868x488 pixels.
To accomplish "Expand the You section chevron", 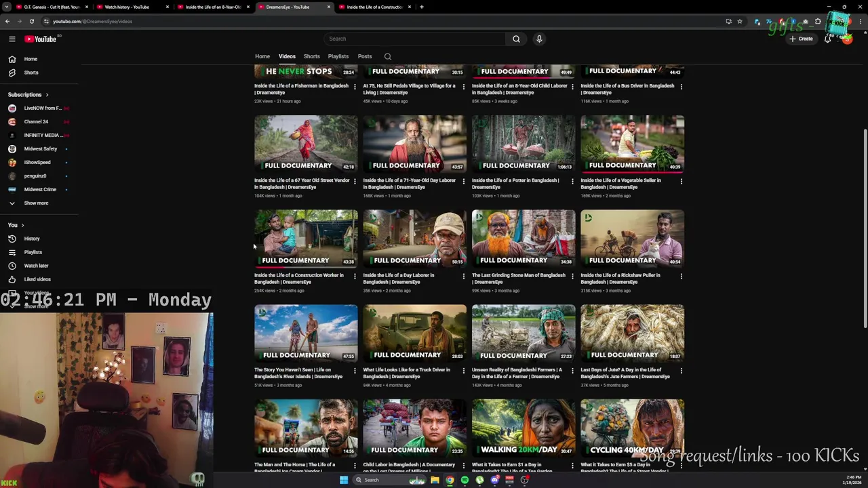I will pos(22,225).
